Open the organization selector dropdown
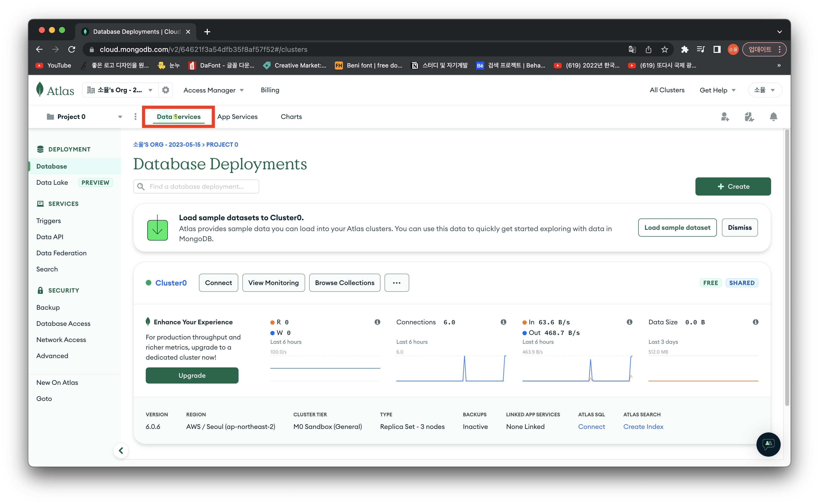Viewport: 819px width, 504px height. [120, 90]
